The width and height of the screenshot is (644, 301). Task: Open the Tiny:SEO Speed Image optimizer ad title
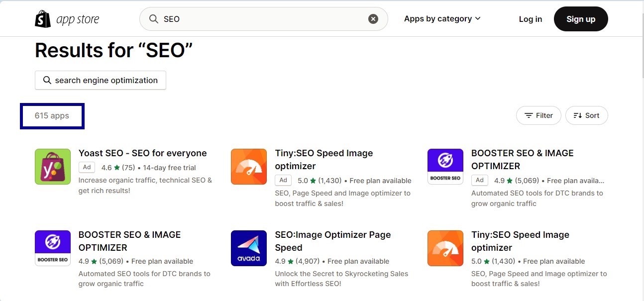point(323,160)
